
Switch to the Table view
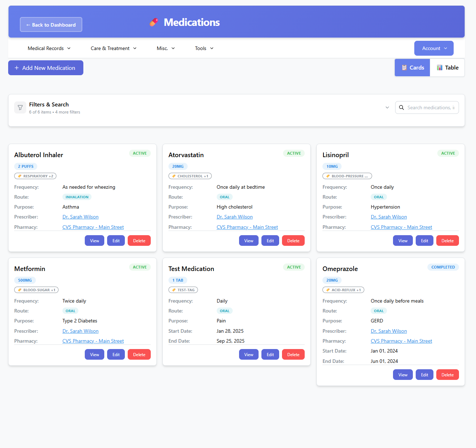(448, 67)
